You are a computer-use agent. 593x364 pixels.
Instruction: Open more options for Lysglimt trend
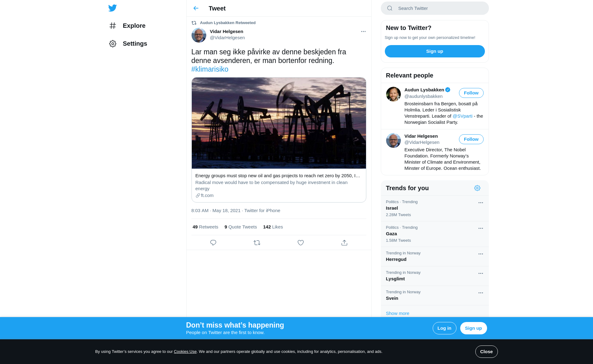481,274
